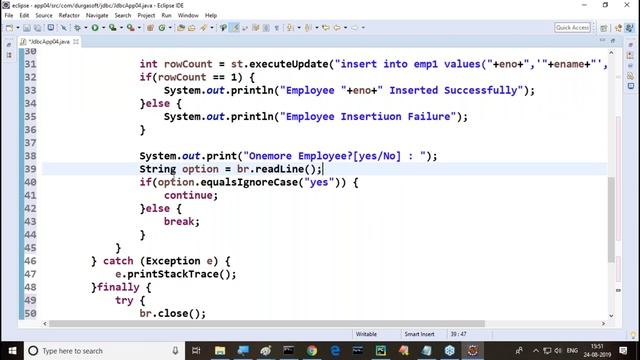This screenshot has width=640, height=360.
Task: Click the Save All toolbar icon
Action: click(x=38, y=28)
